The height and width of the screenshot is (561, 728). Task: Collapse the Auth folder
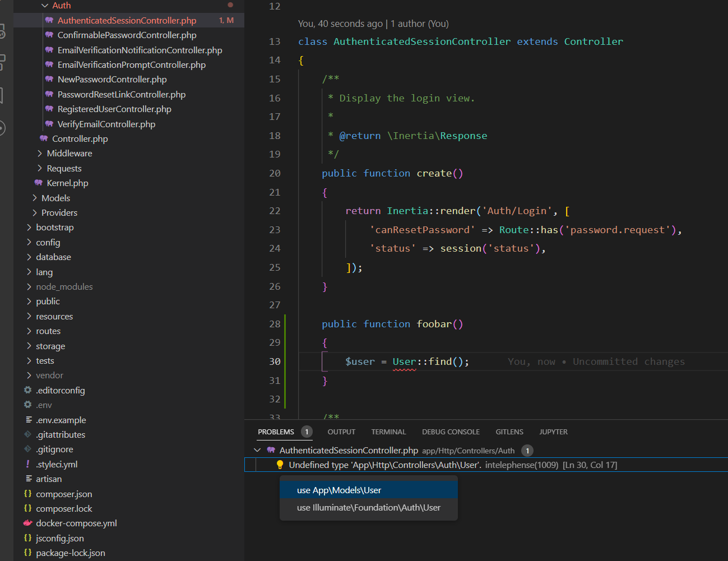coord(45,6)
